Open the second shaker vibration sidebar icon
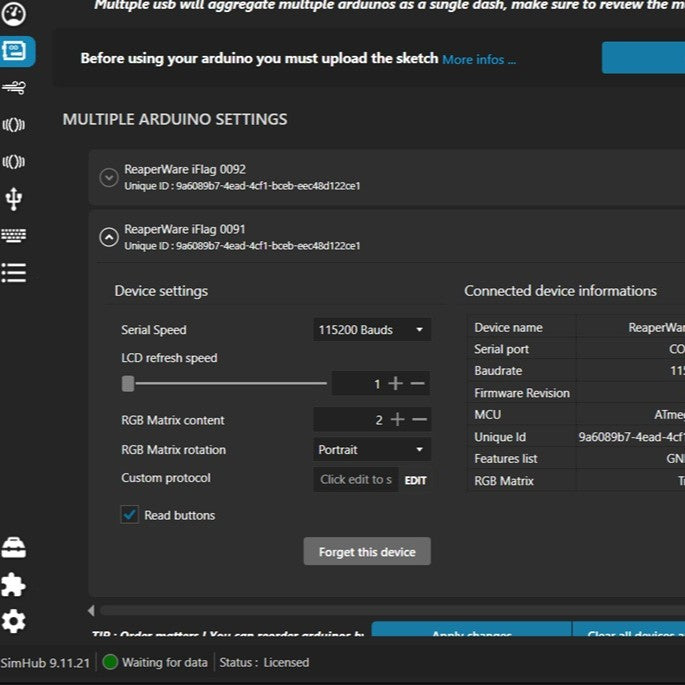685x685 pixels. pos(14,162)
